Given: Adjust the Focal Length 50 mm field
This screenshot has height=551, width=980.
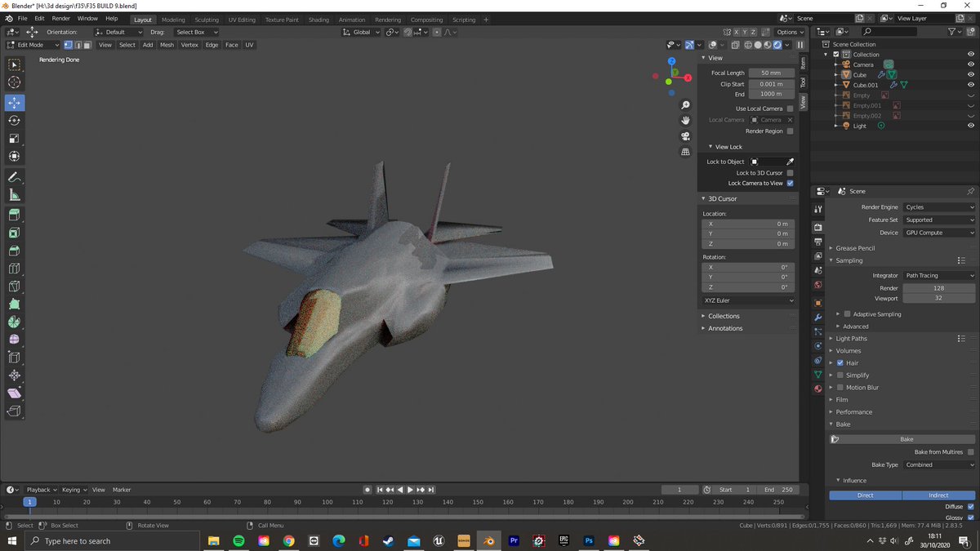Looking at the screenshot, I should coord(771,73).
